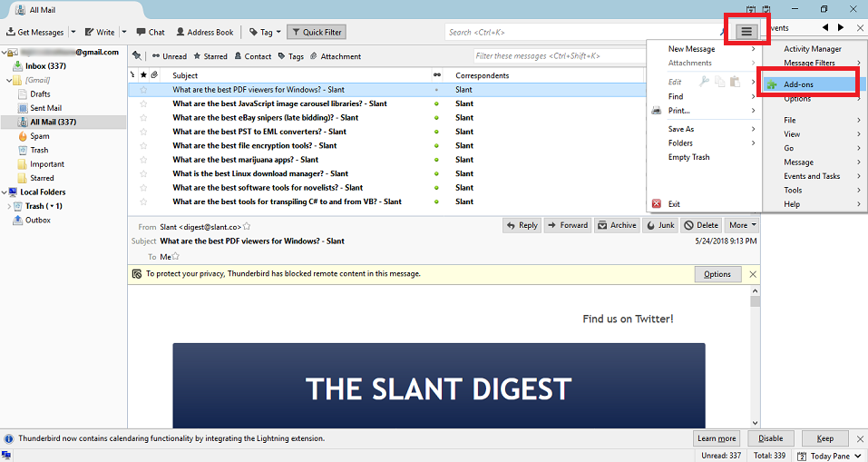This screenshot has width=868, height=462.
Task: Toggle the pin filters icon in filter bar
Action: click(137, 56)
